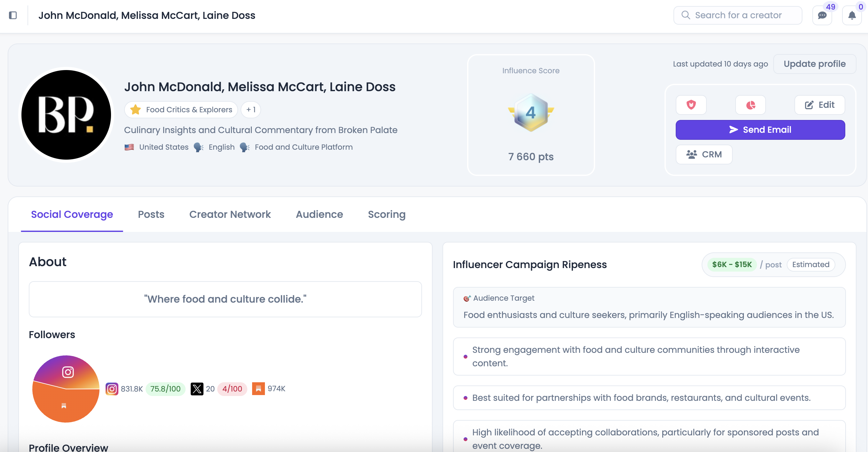The height and width of the screenshot is (452, 868).
Task: Click the 974K Substack follower count
Action: pyautogui.click(x=276, y=389)
